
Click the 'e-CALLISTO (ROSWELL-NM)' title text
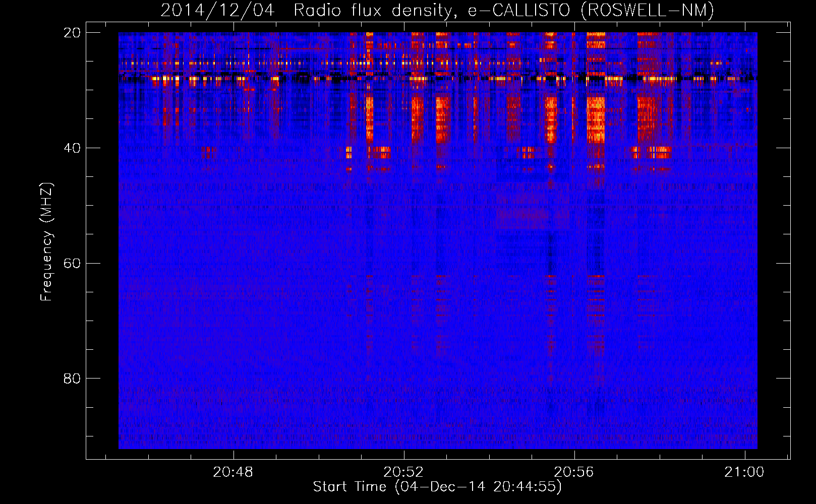pyautogui.click(x=591, y=11)
